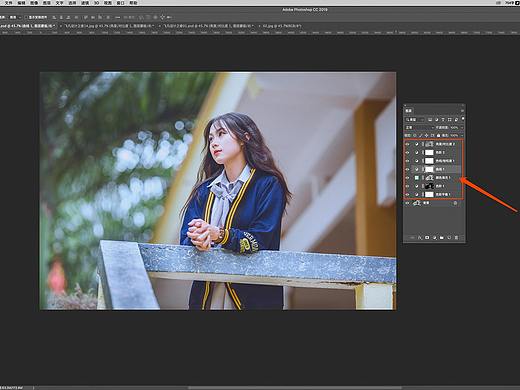Open the auto-select target dropdown in options bar
Screen dimensions: 520x390
[x=15, y=17]
